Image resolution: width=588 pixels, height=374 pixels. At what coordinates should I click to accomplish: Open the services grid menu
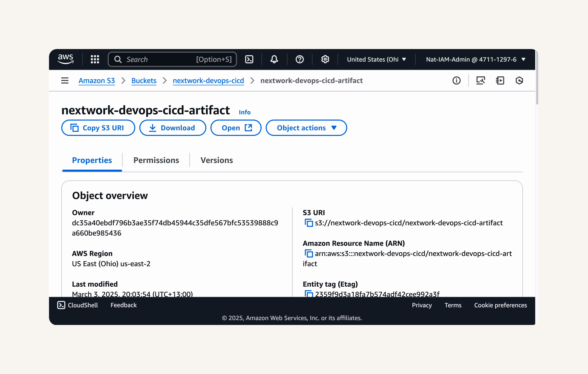tap(95, 59)
